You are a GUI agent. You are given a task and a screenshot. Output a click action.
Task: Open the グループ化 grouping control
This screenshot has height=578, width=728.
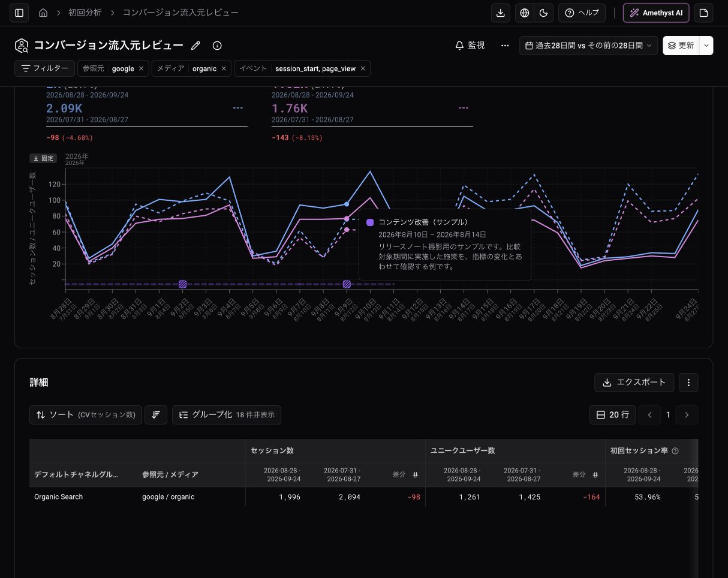(x=227, y=415)
